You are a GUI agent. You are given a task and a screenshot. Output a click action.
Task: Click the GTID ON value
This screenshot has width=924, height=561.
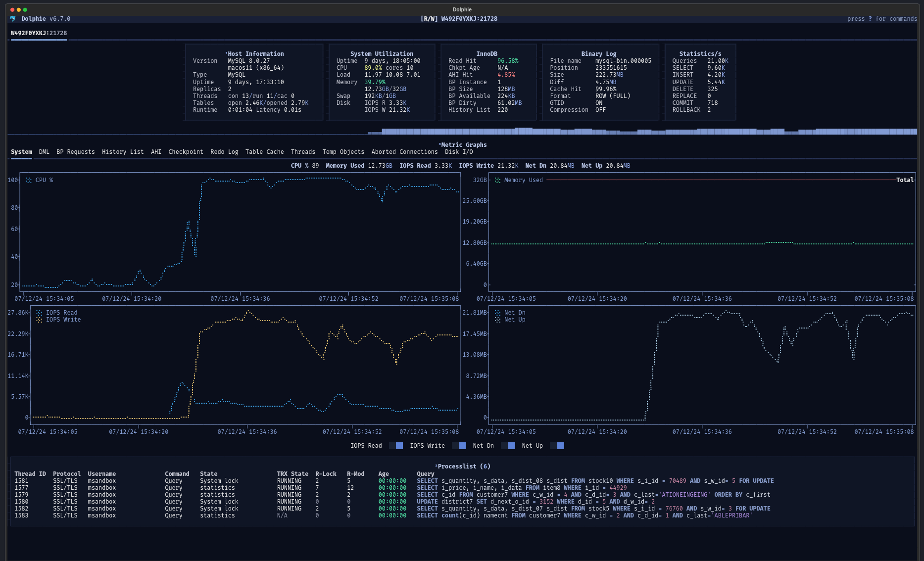[x=599, y=103]
